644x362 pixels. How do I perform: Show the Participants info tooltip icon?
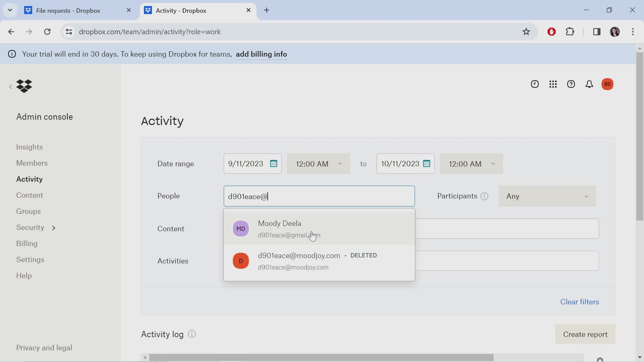(x=484, y=196)
